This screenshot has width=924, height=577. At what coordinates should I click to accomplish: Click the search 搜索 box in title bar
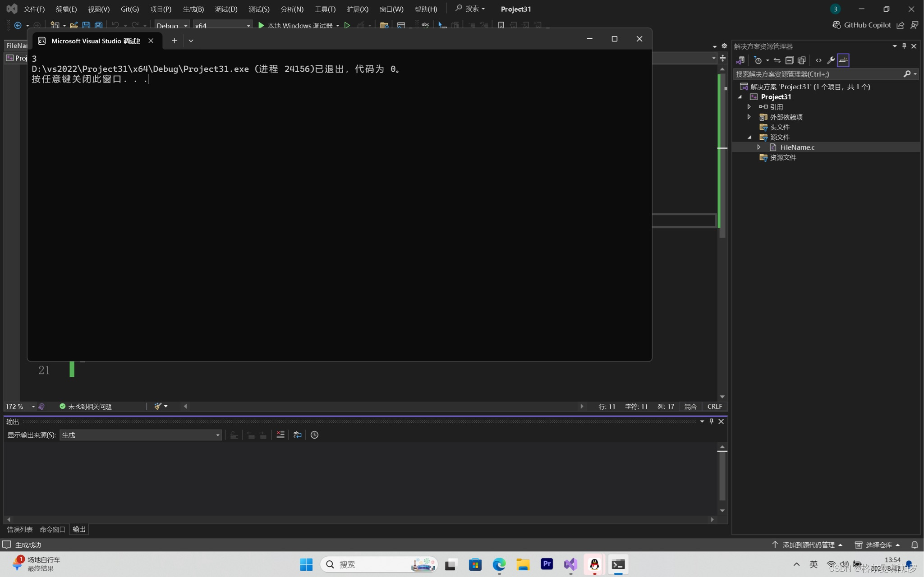[470, 9]
